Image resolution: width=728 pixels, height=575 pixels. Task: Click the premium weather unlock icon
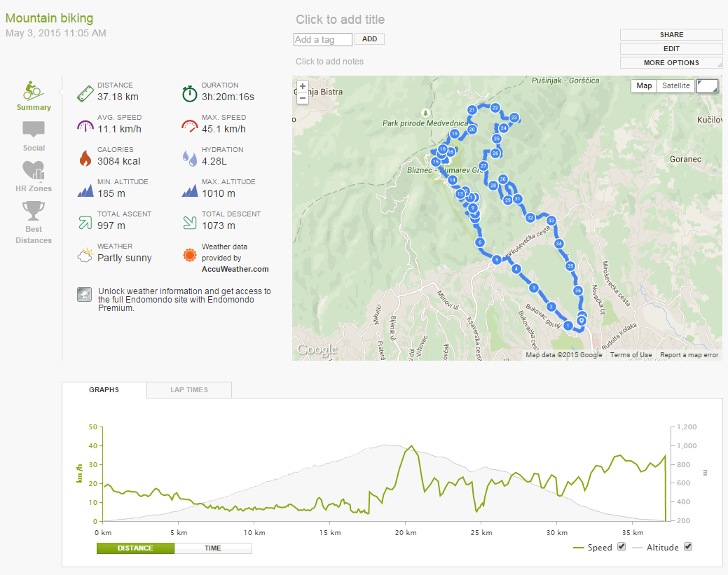(84, 295)
